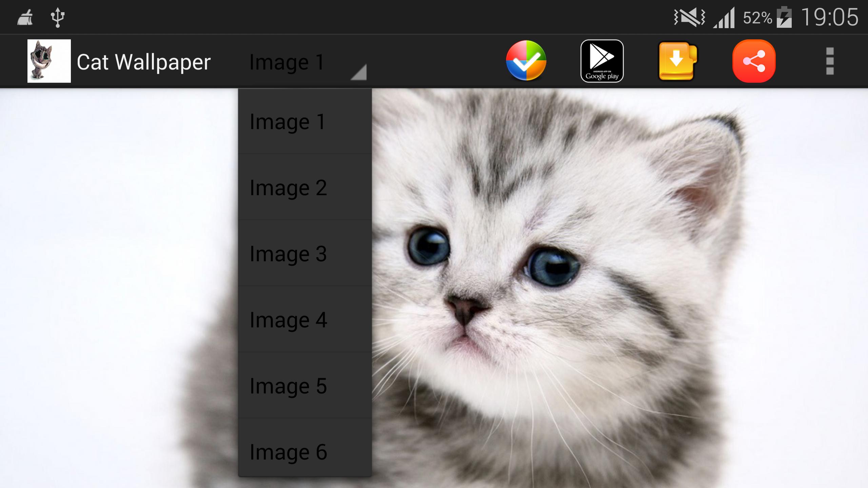Tap the cleaner broom notification icon
868x488 pixels.
[25, 18]
